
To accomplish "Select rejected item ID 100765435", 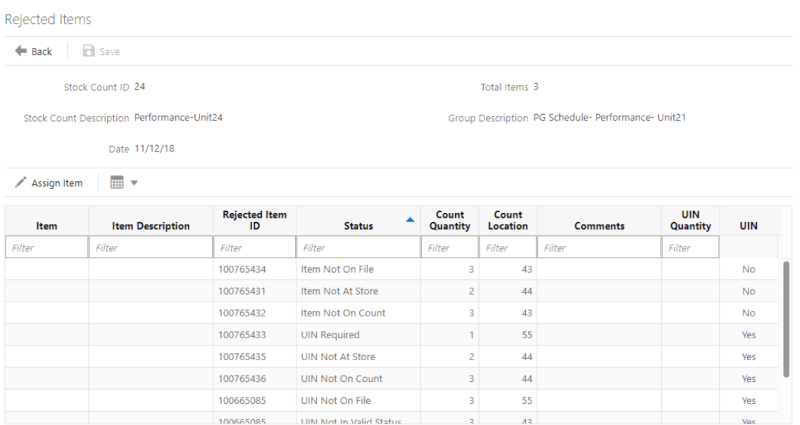I will pyautogui.click(x=242, y=357).
